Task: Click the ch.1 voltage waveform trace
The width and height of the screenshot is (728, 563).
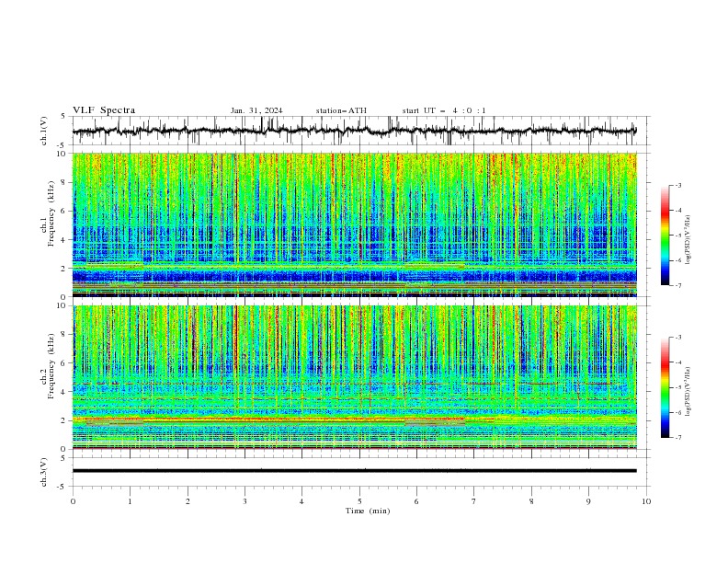Action: pyautogui.click(x=354, y=131)
